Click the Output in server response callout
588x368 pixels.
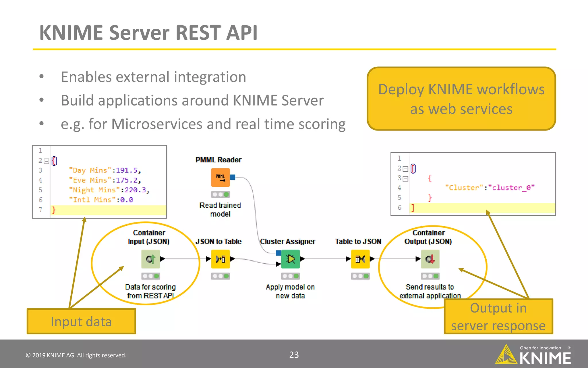[498, 317]
